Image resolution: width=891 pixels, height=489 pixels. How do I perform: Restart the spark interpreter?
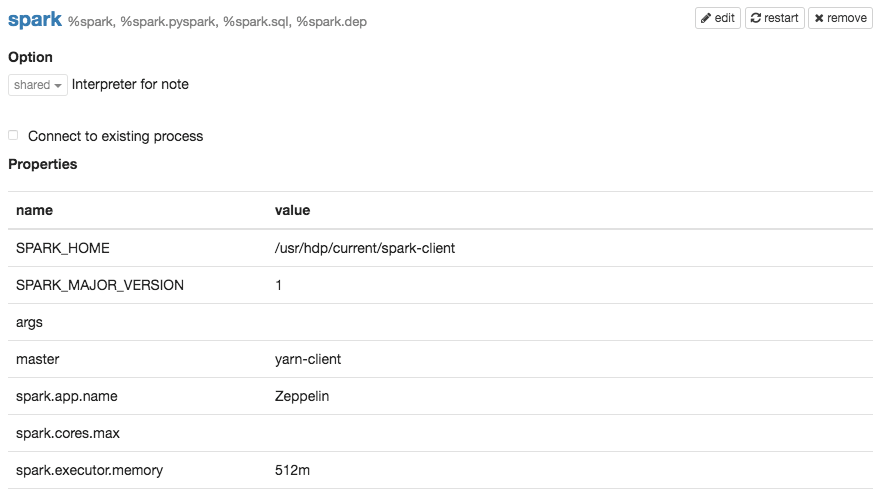point(775,18)
